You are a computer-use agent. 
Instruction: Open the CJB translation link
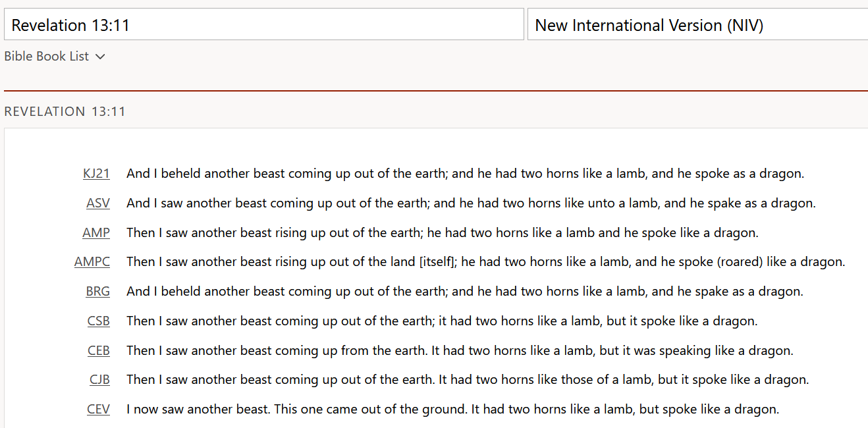coord(100,380)
